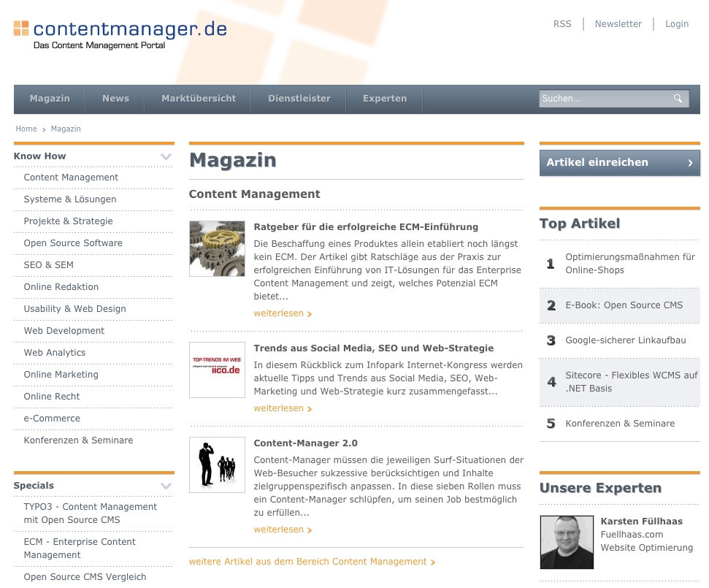Click the Artikel einreichen button
The width and height of the screenshot is (709, 588).
point(619,163)
